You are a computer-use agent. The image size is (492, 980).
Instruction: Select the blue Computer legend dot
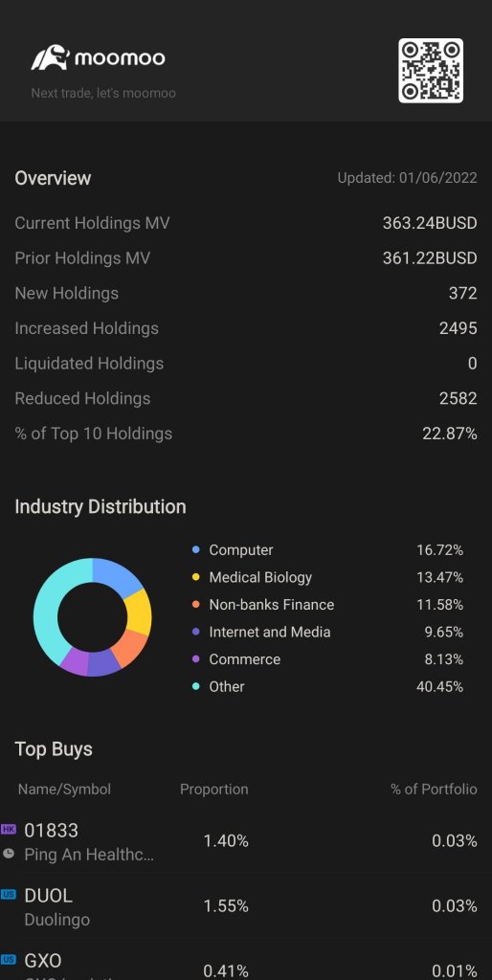[x=195, y=550]
